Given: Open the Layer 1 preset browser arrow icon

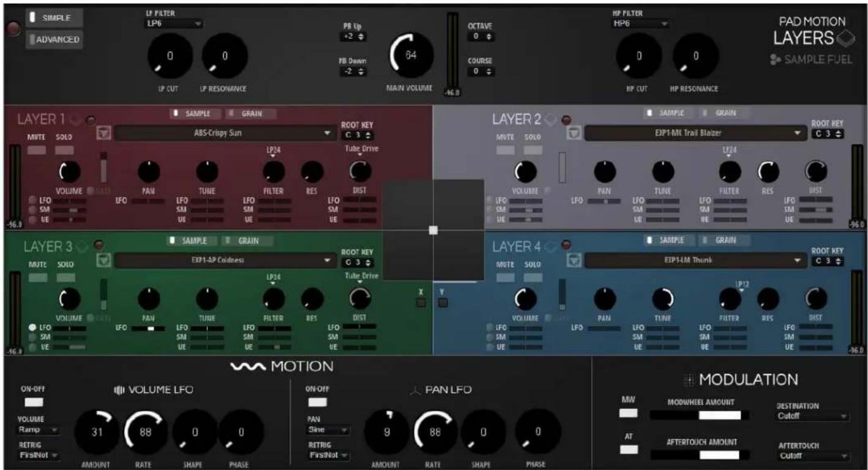Looking at the screenshot, I should (103, 133).
